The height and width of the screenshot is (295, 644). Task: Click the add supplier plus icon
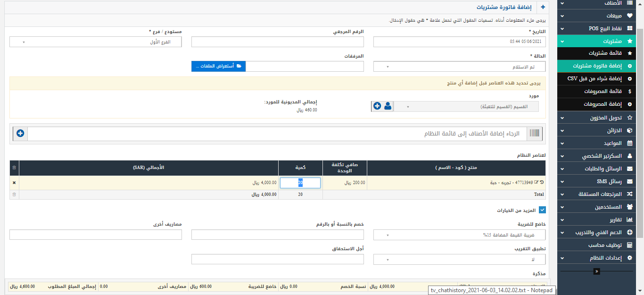coord(377,106)
